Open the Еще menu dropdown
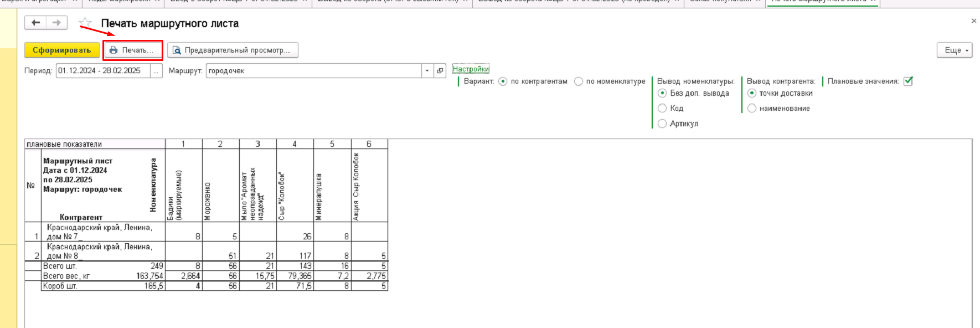 tap(955, 50)
